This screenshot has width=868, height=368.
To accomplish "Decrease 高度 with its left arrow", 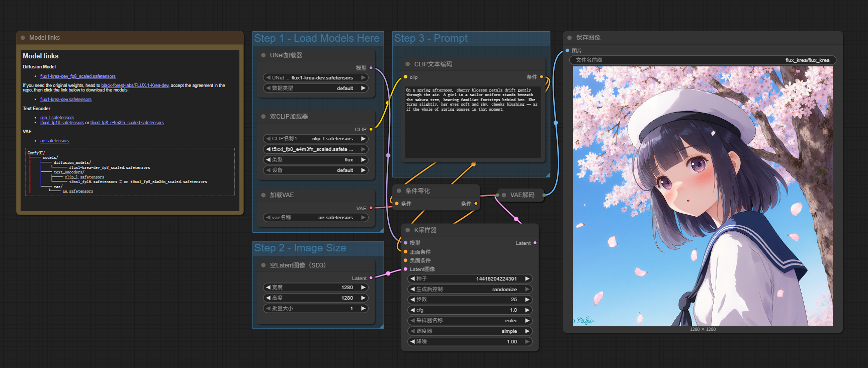I will (x=268, y=298).
